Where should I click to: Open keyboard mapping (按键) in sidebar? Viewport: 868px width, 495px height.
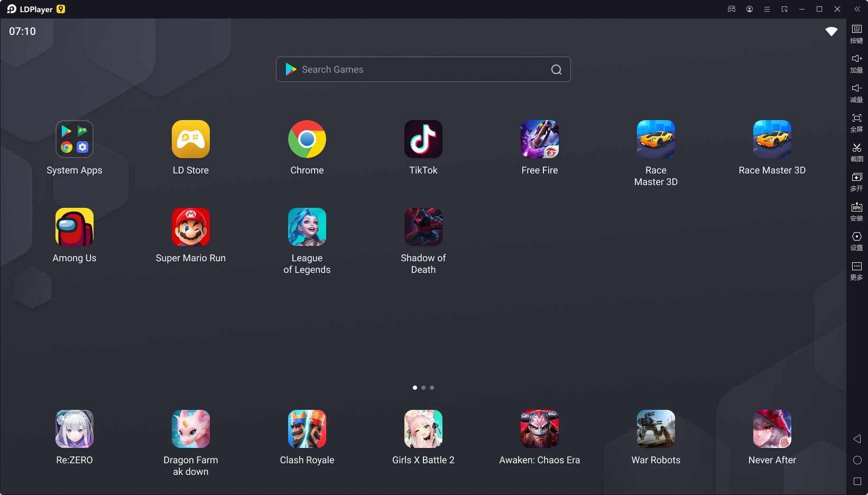857,34
